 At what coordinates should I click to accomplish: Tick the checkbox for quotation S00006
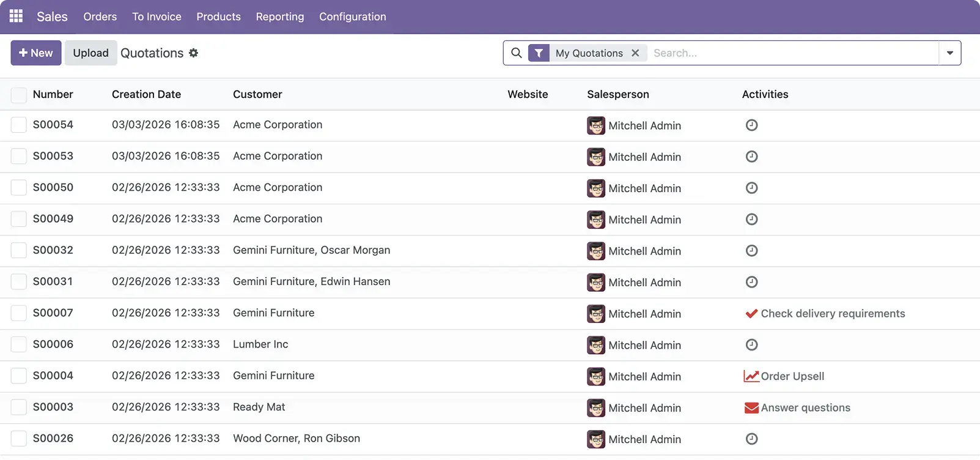(19, 344)
